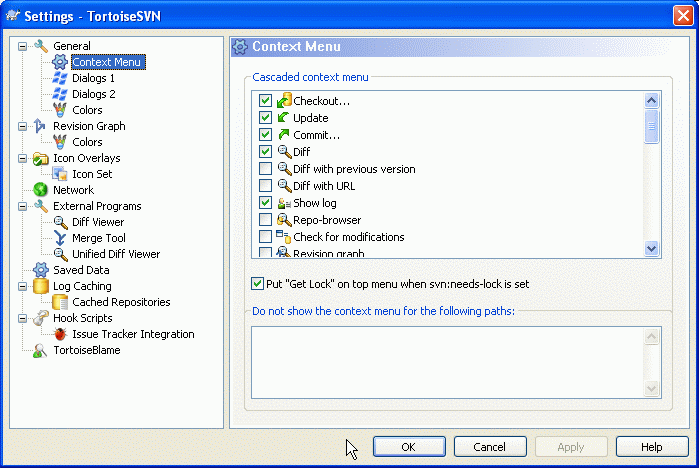Click menu list scrollbar up arrow
This screenshot has width=699, height=468.
coord(651,100)
